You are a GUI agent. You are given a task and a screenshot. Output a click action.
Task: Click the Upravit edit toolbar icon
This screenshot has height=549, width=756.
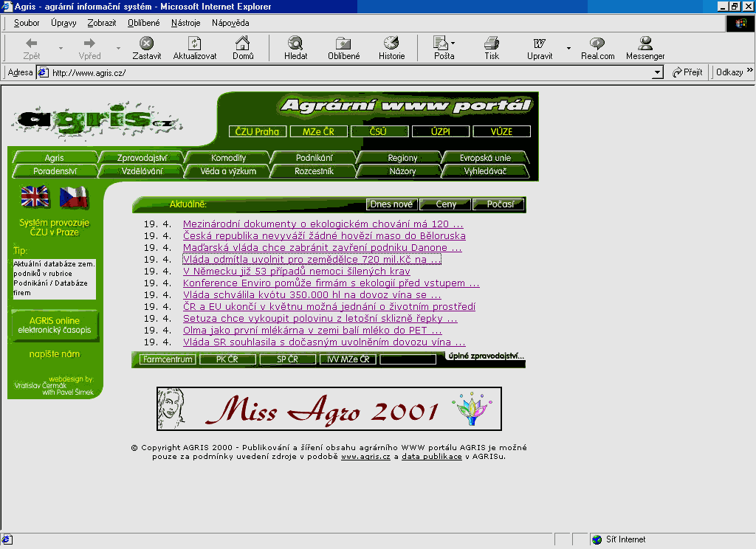coord(540,48)
